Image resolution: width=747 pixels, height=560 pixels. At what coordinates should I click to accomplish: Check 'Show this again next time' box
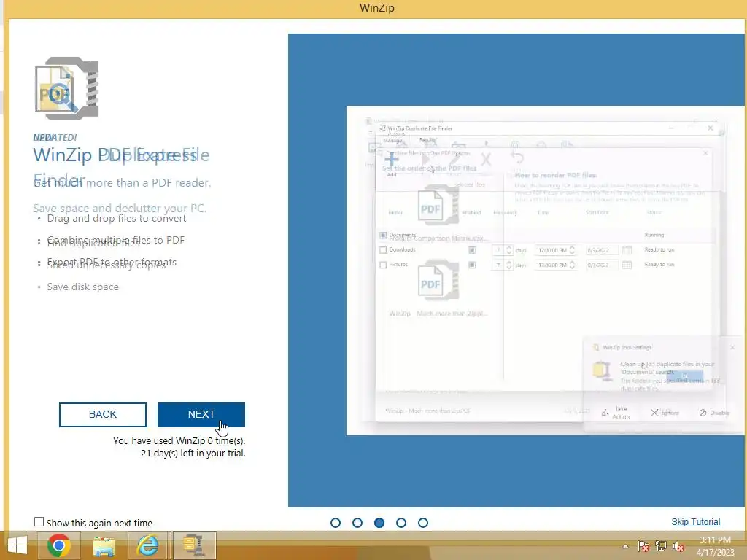[39, 522]
